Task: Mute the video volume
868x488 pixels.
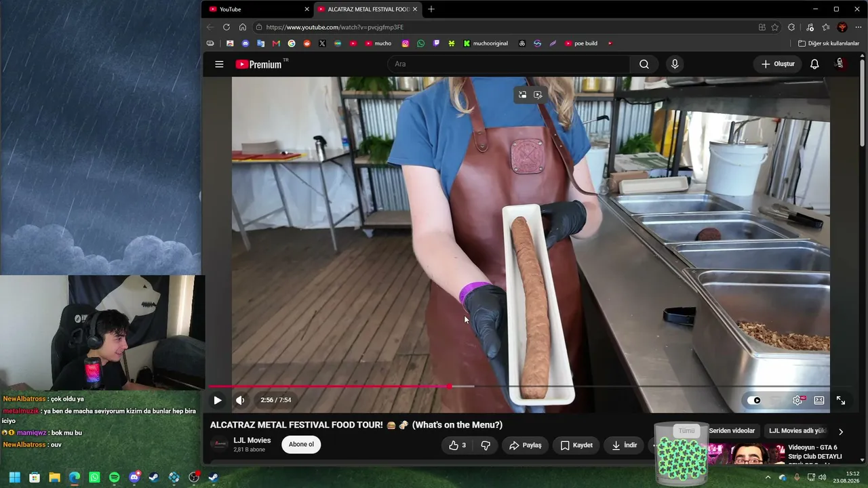Action: [240, 400]
